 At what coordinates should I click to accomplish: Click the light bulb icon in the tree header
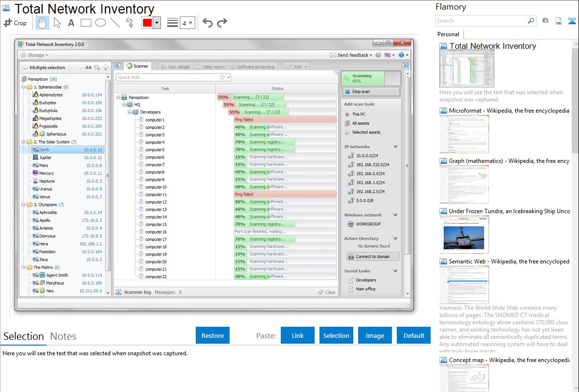click(106, 68)
